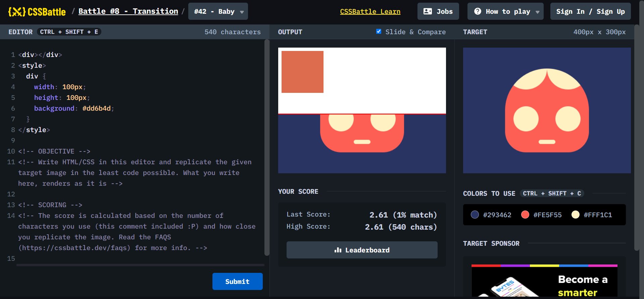This screenshot has height=299, width=644.
Task: Copy color swatch #FE5F55
Action: coord(542,215)
